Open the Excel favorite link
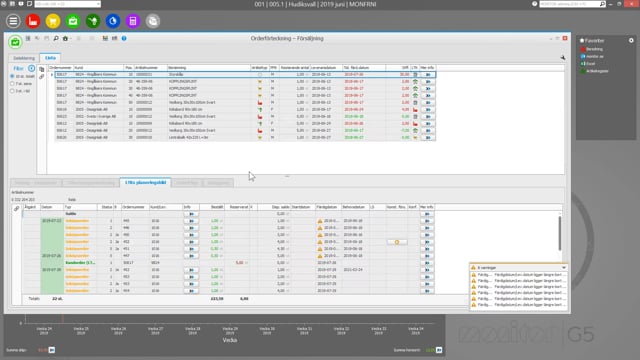This screenshot has height=360, width=640. point(591,64)
